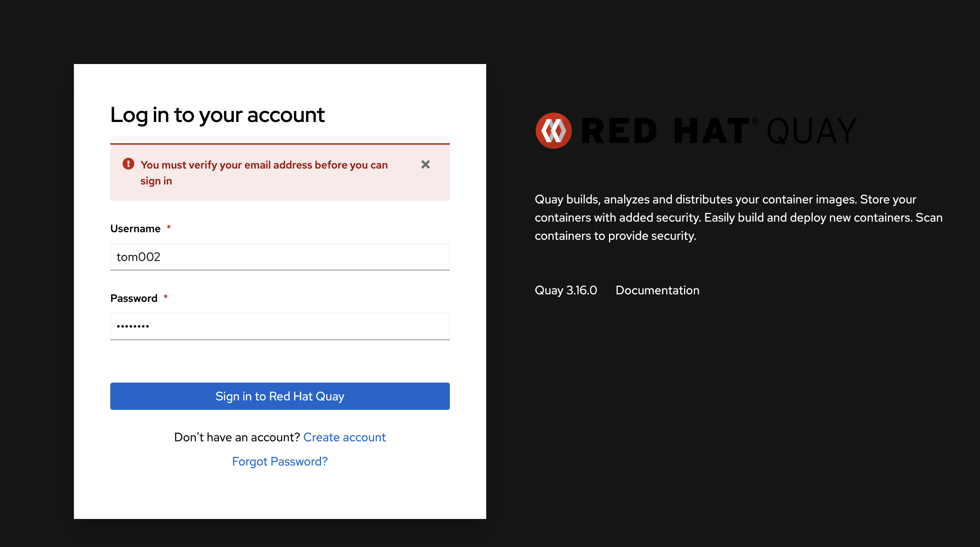Click the Quay 3.16.0 version text
This screenshot has width=980, height=547.
point(566,290)
